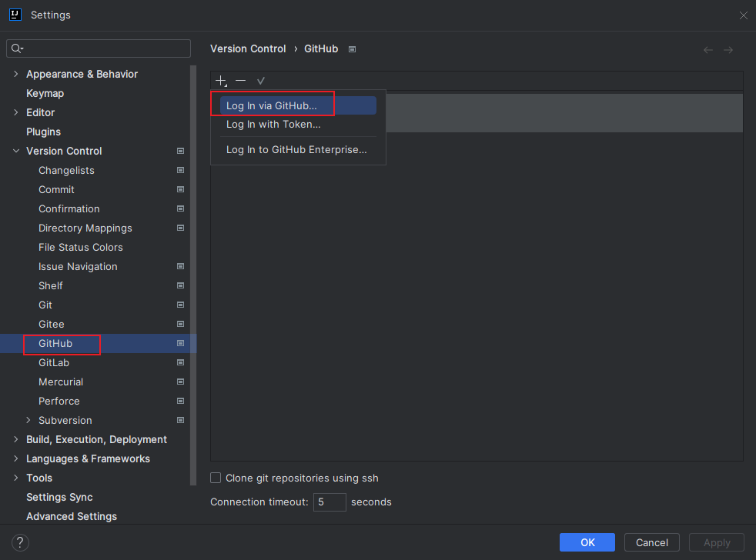Click Version Control in the breadcrumb
This screenshot has height=560, width=756.
point(248,48)
